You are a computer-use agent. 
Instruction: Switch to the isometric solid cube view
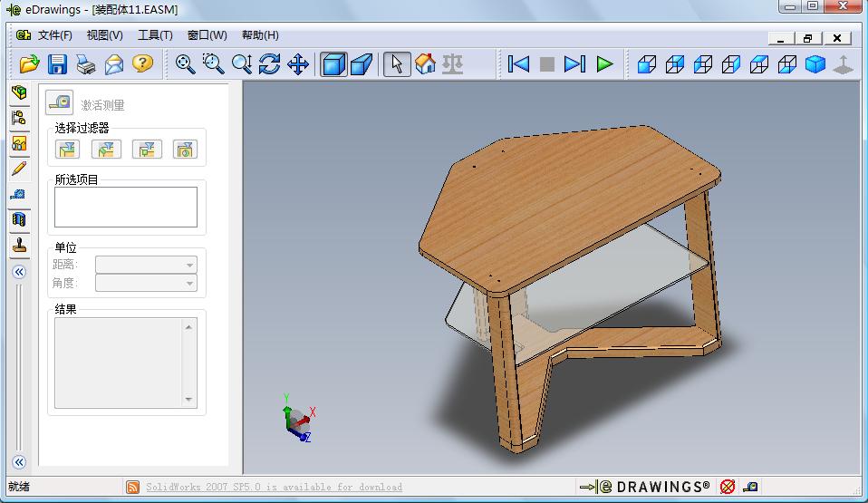click(815, 64)
